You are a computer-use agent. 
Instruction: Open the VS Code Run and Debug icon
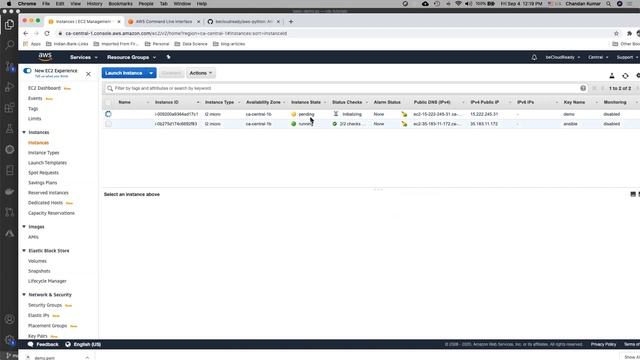(9, 87)
